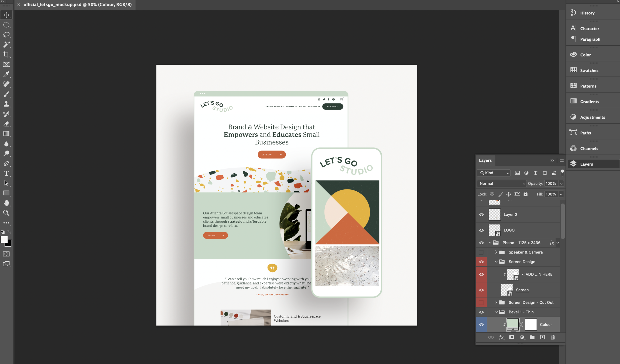Create a new layer with plus icon

[x=542, y=337]
